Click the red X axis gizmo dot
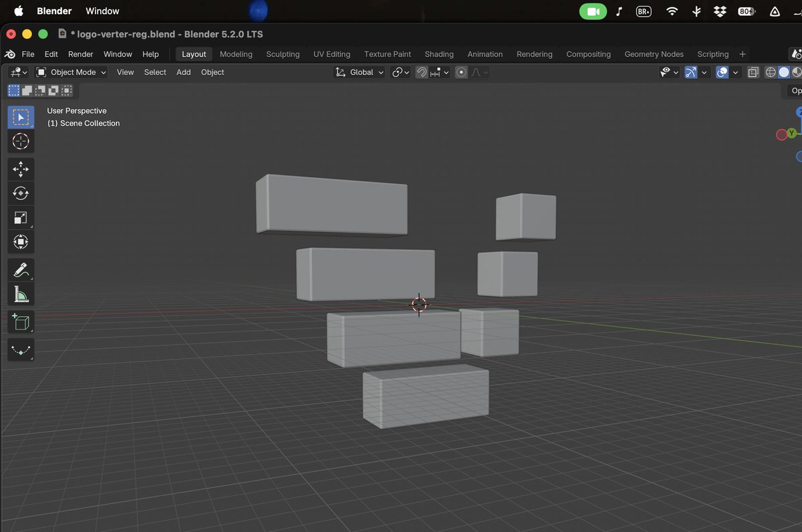The width and height of the screenshot is (802, 532). (x=781, y=135)
